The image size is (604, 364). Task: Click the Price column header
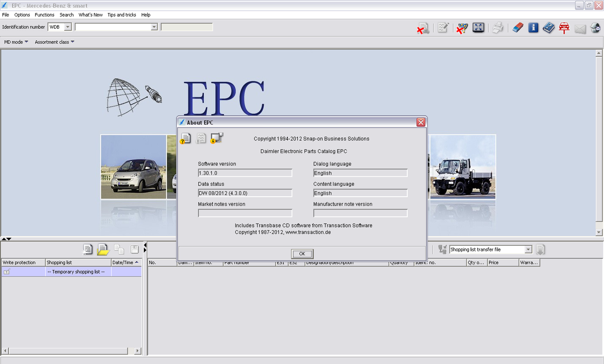[x=503, y=263]
